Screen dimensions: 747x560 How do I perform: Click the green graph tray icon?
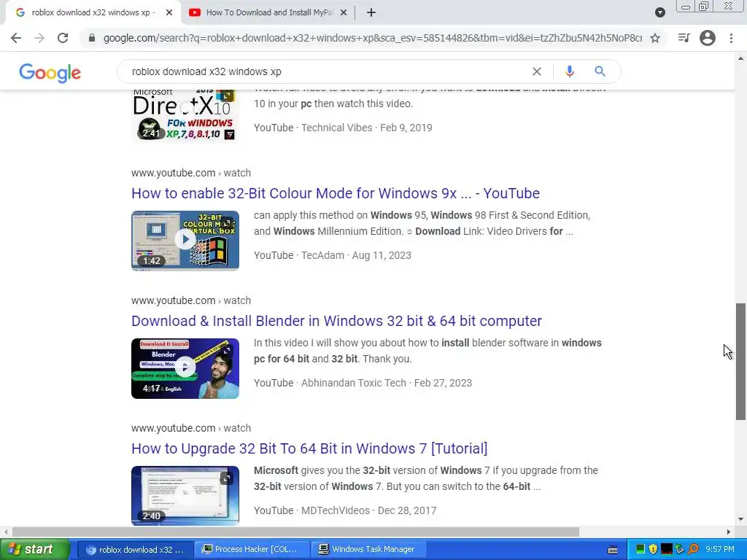point(640,549)
